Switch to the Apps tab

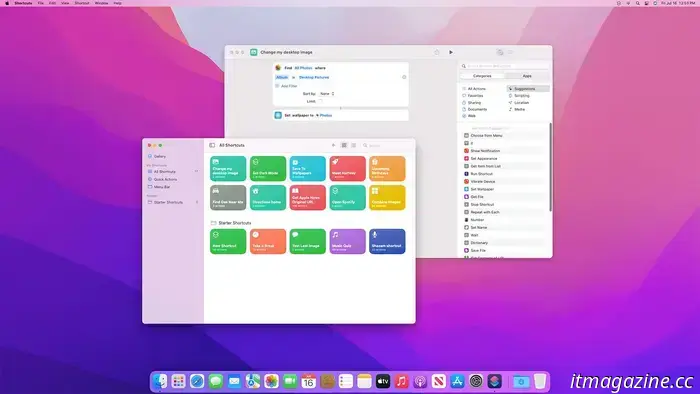pyautogui.click(x=527, y=76)
